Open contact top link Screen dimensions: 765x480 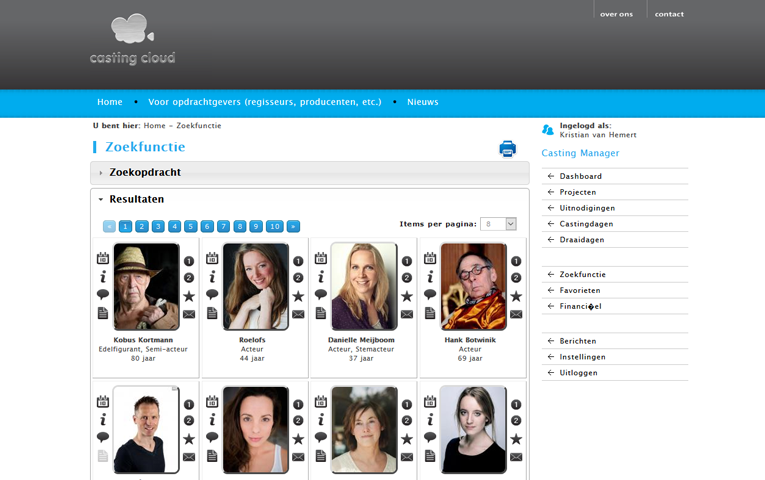pyautogui.click(x=669, y=14)
